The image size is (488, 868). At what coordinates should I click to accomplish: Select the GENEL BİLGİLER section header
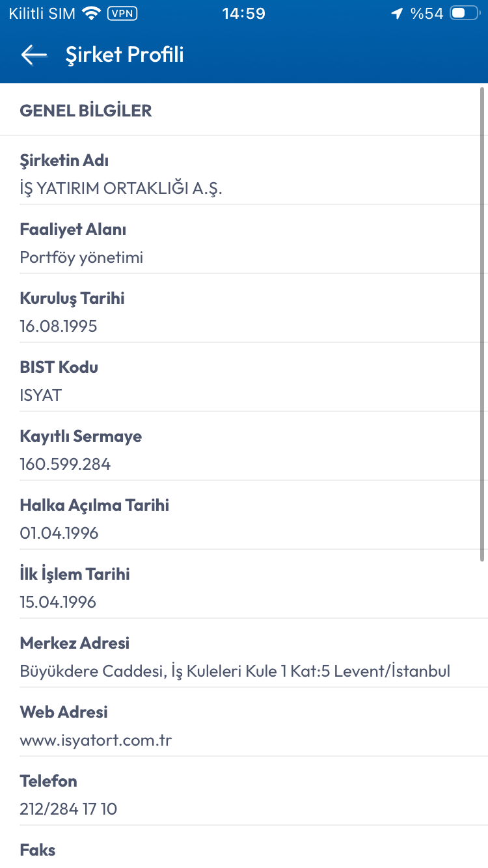[86, 111]
